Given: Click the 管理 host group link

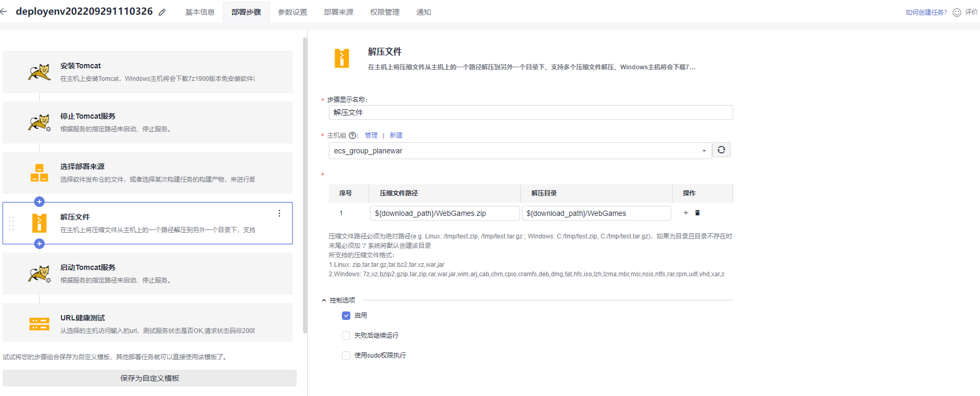Looking at the screenshot, I should coord(371,136).
